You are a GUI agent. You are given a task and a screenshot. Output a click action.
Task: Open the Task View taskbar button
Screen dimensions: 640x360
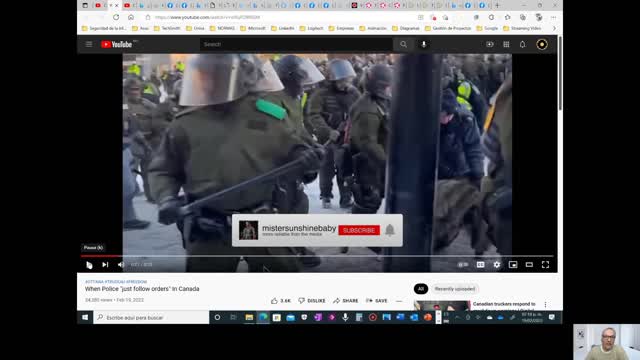click(233, 317)
